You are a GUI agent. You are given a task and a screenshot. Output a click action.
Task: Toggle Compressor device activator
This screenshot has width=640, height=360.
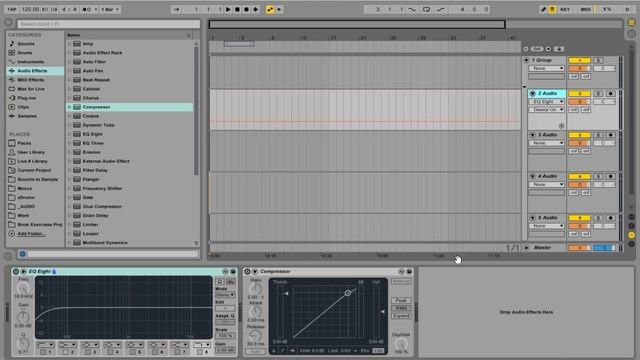click(247, 271)
